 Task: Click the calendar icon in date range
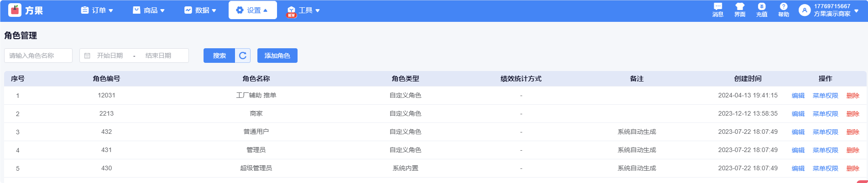(87, 56)
